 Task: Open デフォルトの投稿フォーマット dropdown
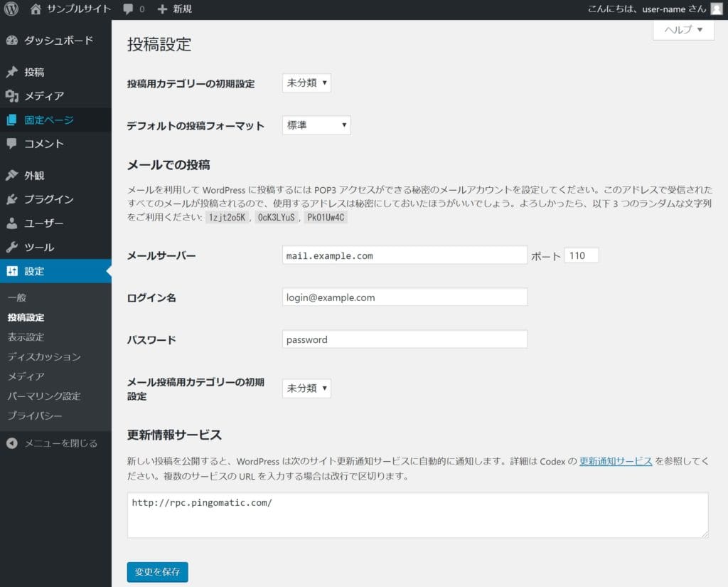click(316, 125)
